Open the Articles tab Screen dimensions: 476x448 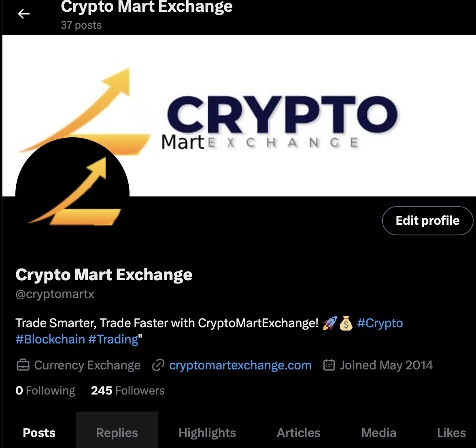pos(298,433)
